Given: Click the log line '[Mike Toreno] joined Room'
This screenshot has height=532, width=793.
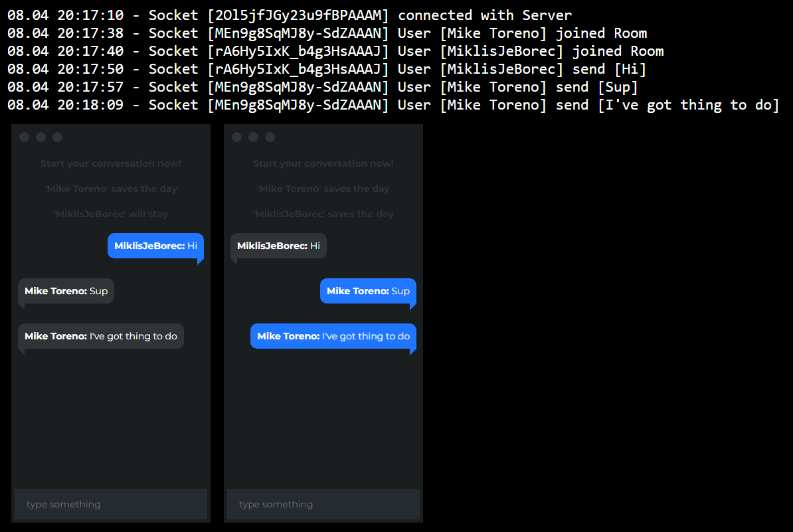Looking at the screenshot, I should 327,33.
